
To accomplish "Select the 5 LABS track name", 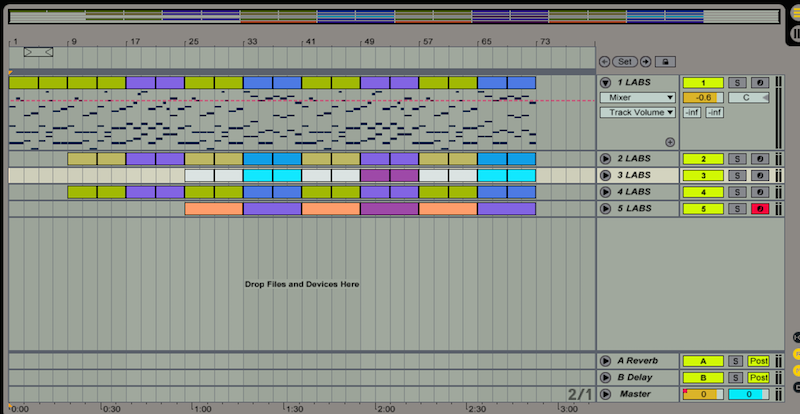I will 634,209.
